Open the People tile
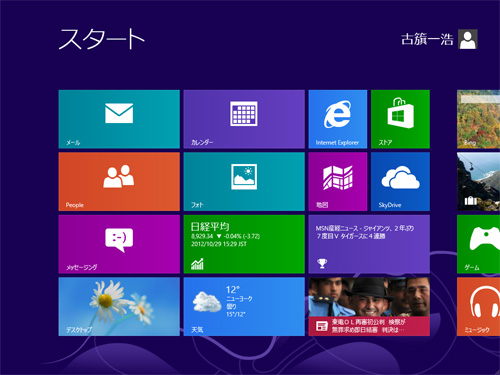 (x=119, y=182)
